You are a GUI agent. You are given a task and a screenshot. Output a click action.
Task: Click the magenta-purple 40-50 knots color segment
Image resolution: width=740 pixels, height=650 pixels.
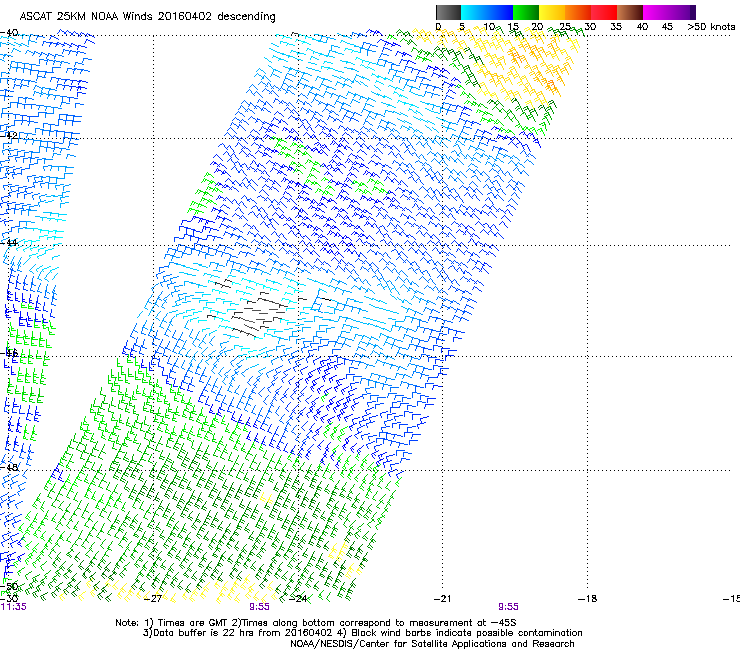click(x=669, y=12)
